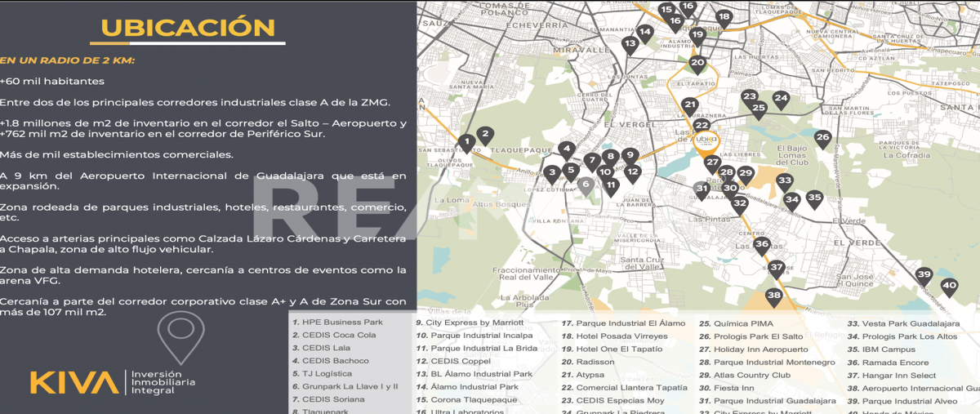Click legend entry '35. IBM Campus'
The height and width of the screenshot is (414, 980).
[881, 350]
